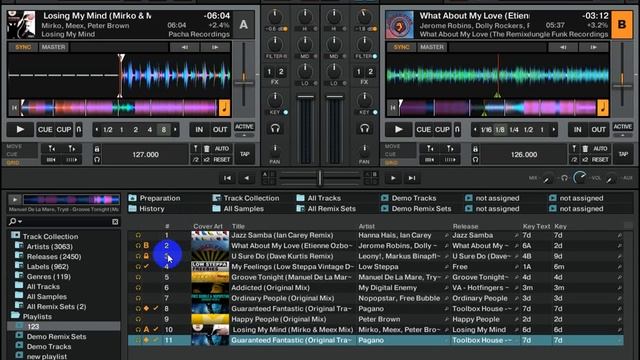
Task: Toggle MASTER on Deck A
Action: [53, 47]
